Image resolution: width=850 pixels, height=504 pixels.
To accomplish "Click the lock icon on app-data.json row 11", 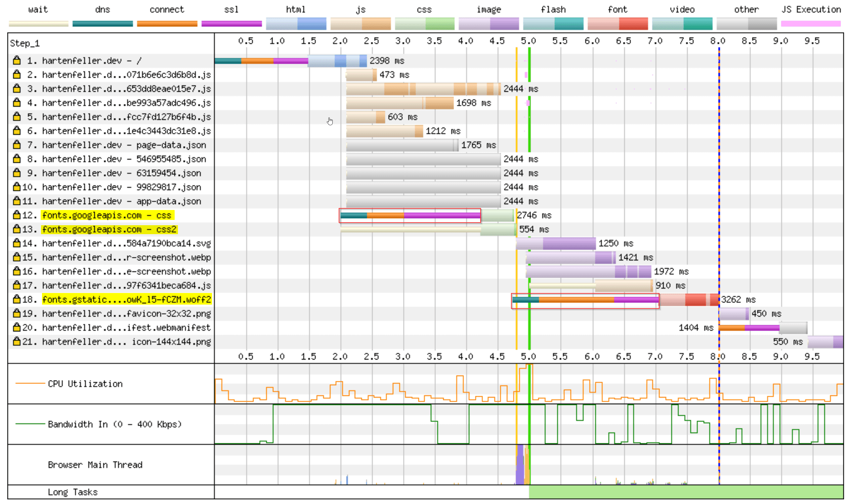I will (17, 201).
